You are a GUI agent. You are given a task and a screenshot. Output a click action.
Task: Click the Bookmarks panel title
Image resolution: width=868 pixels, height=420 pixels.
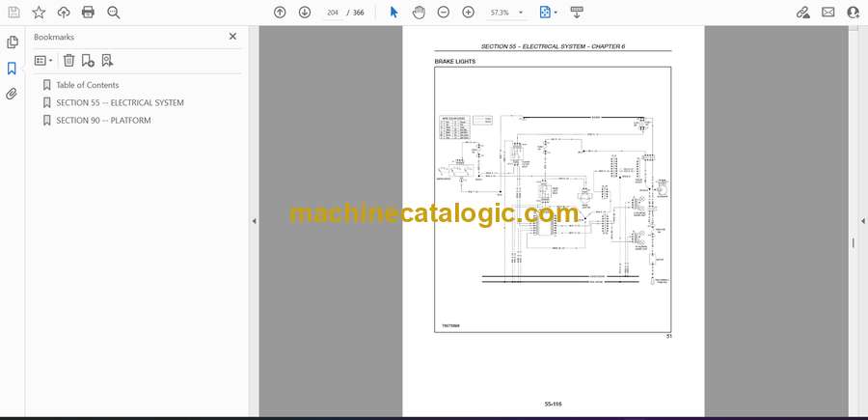pos(54,37)
